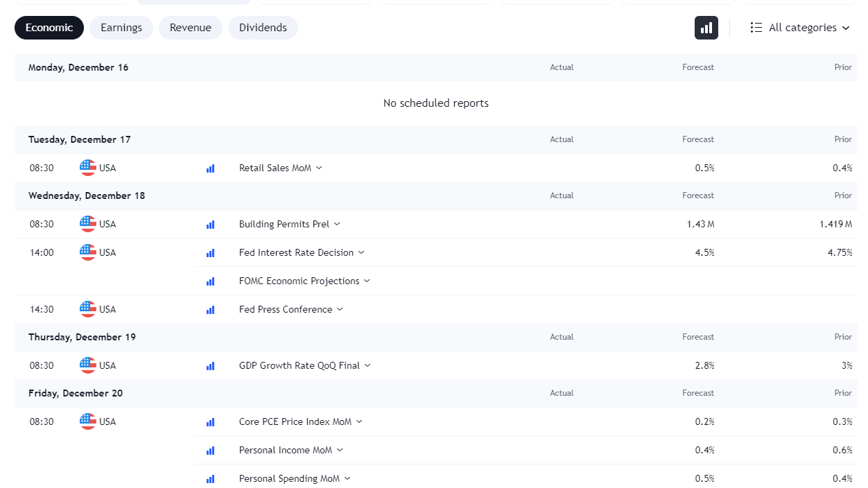
Task: Open the Fed Interest Rate Decision event name
Action: point(296,252)
